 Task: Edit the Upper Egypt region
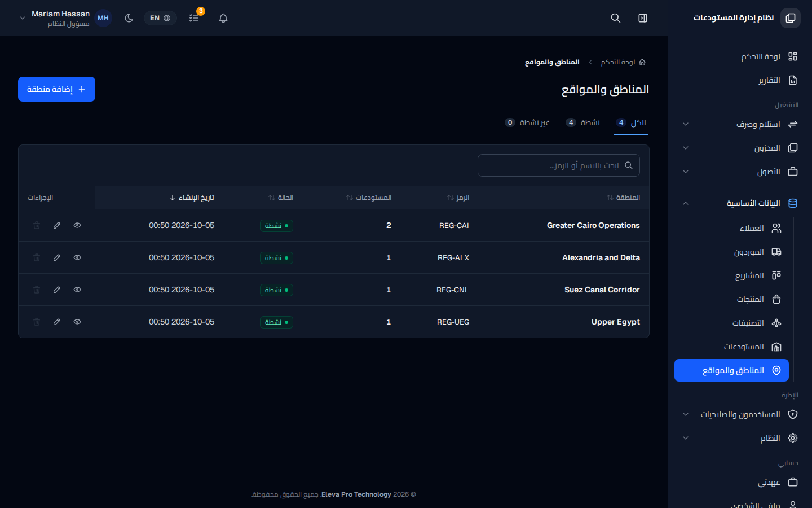click(x=57, y=322)
